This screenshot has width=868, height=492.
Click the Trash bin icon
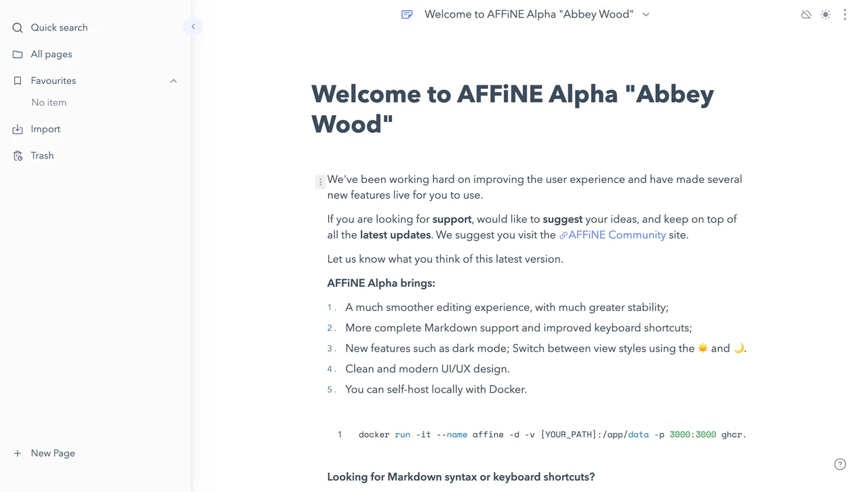[x=18, y=156]
